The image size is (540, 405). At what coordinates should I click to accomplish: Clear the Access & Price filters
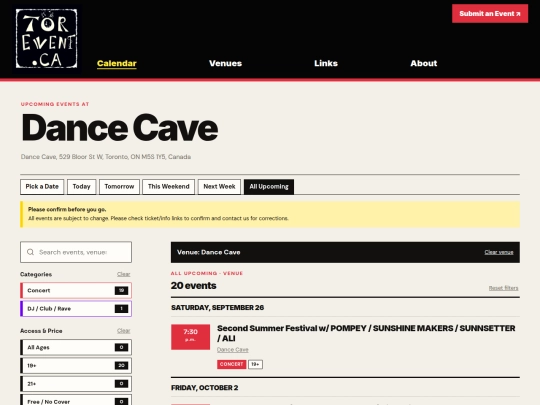point(123,331)
